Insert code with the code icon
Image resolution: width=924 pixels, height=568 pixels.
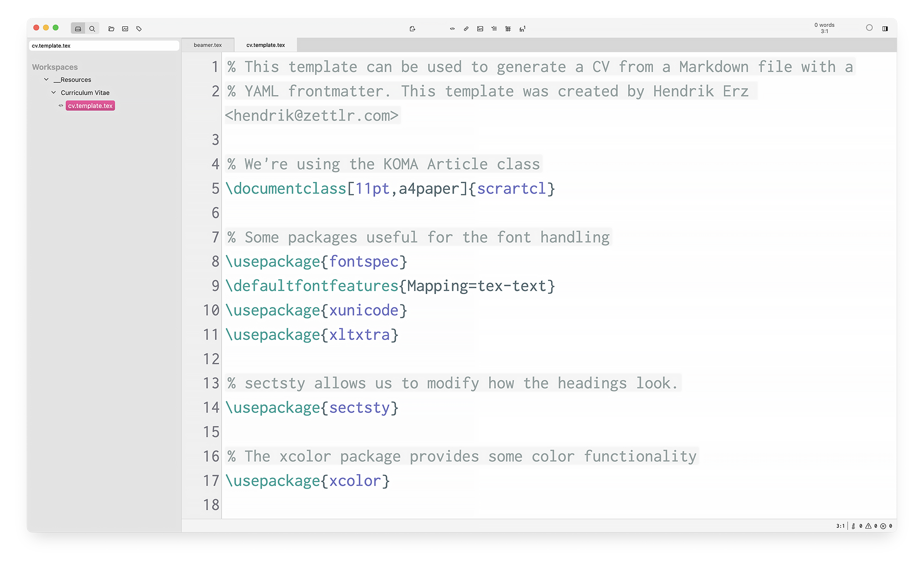(452, 29)
